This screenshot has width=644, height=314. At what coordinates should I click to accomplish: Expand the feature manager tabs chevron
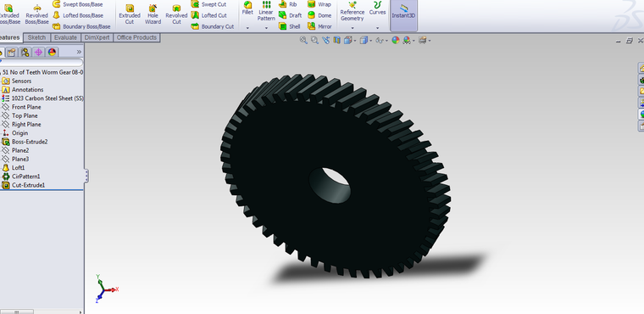point(79,52)
